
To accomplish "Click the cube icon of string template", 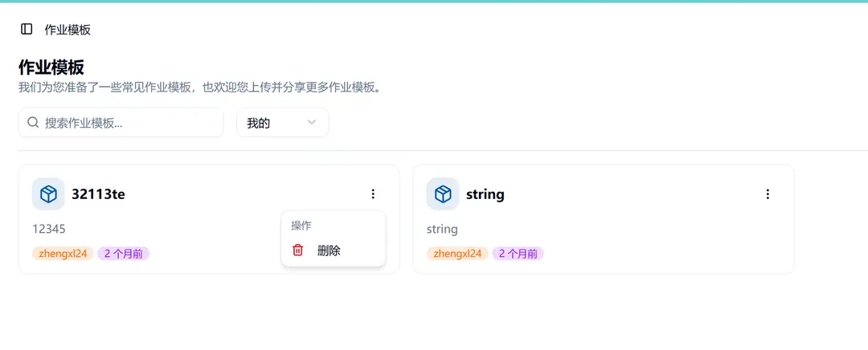I will (443, 194).
